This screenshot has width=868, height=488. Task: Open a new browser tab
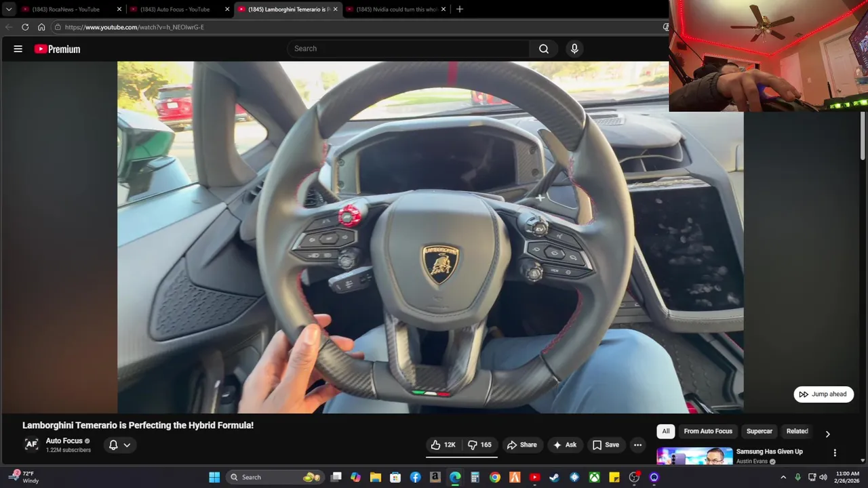460,9
